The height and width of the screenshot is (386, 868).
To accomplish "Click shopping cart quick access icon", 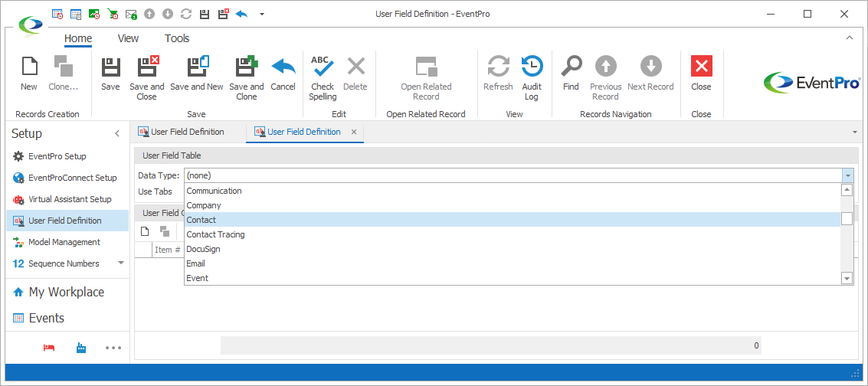I will [113, 14].
